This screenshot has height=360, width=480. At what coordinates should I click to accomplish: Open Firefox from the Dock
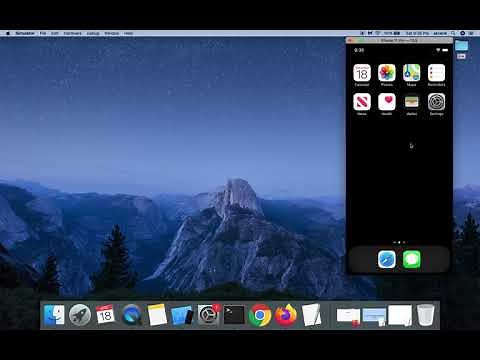pos(286,315)
